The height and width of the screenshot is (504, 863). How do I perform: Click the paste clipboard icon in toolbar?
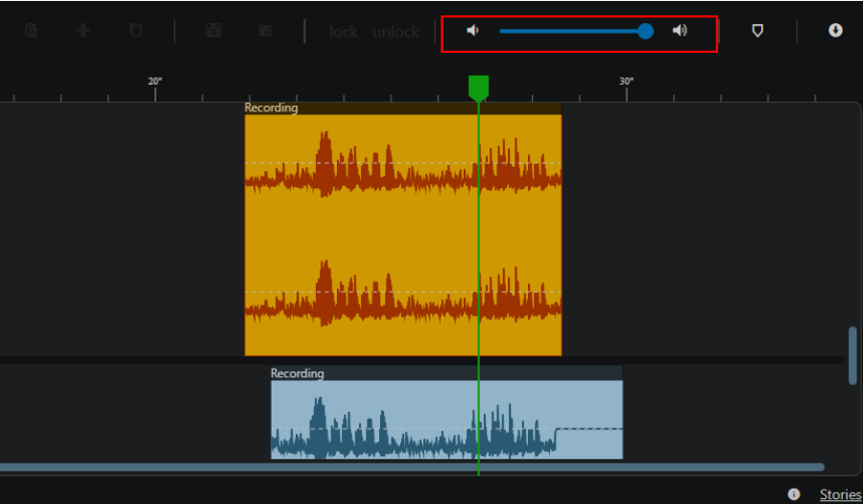[x=32, y=31]
